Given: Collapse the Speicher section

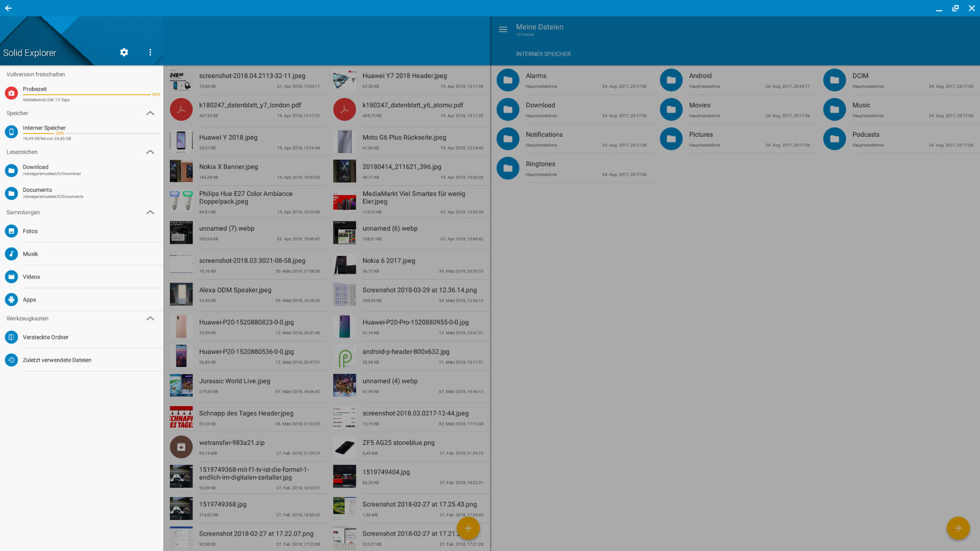Looking at the screenshot, I should click(150, 113).
